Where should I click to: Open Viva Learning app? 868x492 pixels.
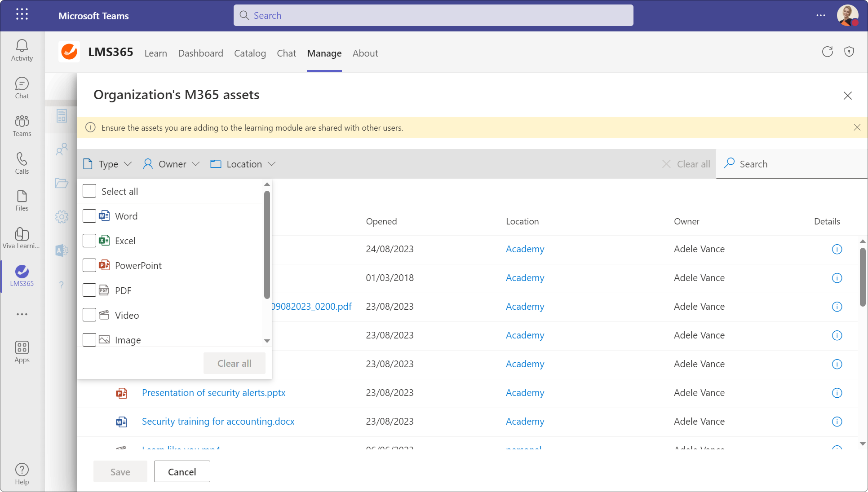tap(21, 238)
